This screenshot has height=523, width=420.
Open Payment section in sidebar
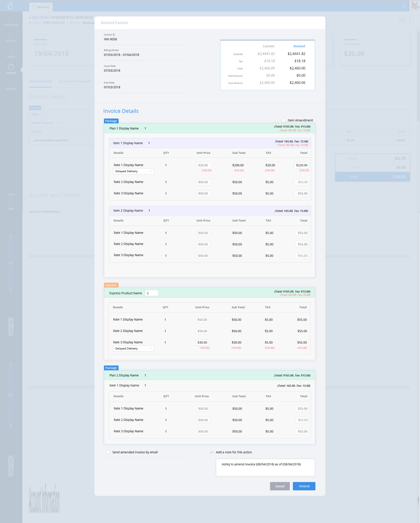tap(11, 85)
